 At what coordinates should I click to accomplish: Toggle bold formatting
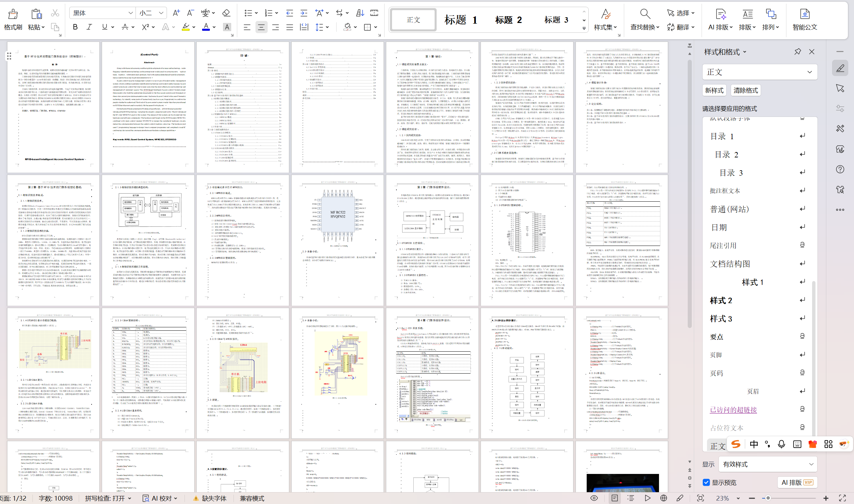click(75, 27)
